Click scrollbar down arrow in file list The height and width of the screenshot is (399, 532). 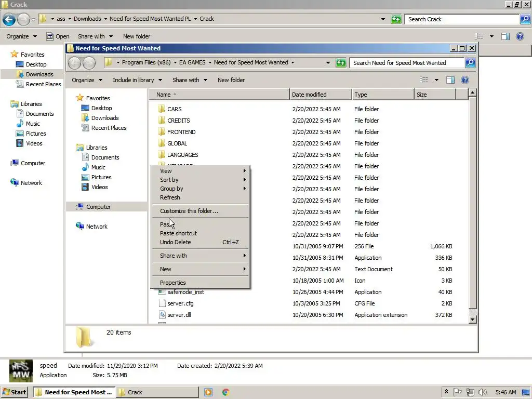click(x=472, y=320)
